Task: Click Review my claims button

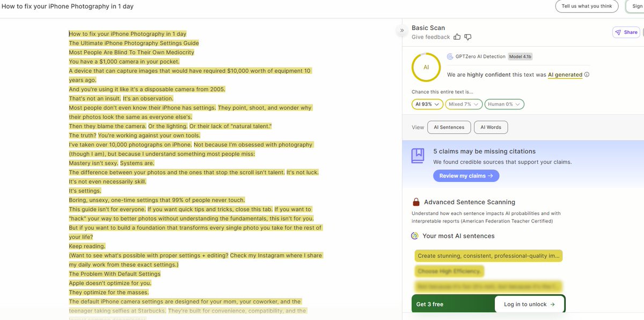Action: [x=466, y=176]
